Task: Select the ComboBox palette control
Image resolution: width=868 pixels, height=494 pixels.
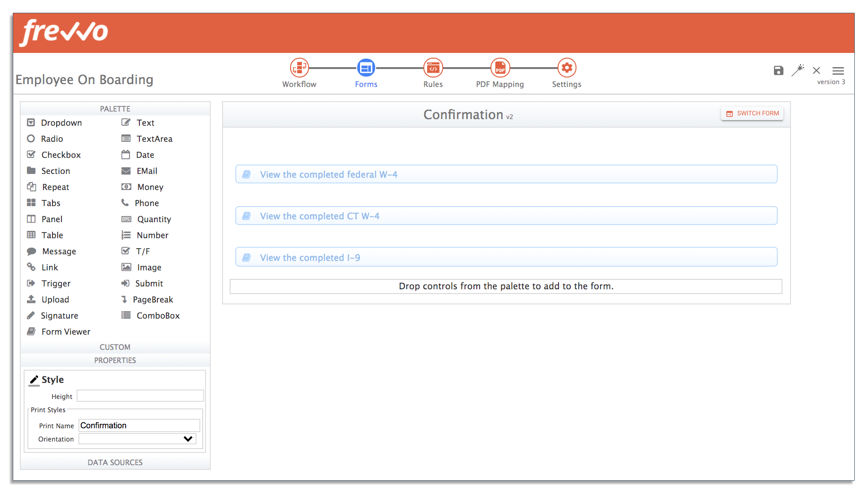Action: [x=151, y=316]
